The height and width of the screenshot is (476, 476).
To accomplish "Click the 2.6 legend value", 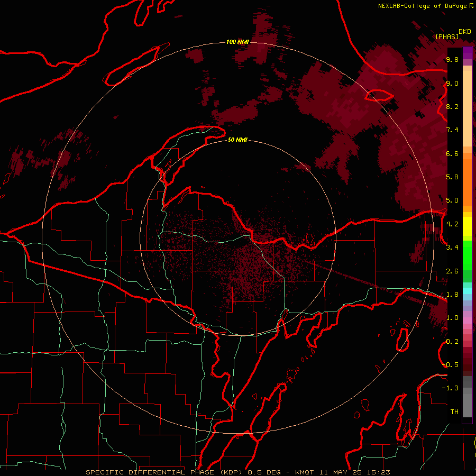I will tap(452, 271).
